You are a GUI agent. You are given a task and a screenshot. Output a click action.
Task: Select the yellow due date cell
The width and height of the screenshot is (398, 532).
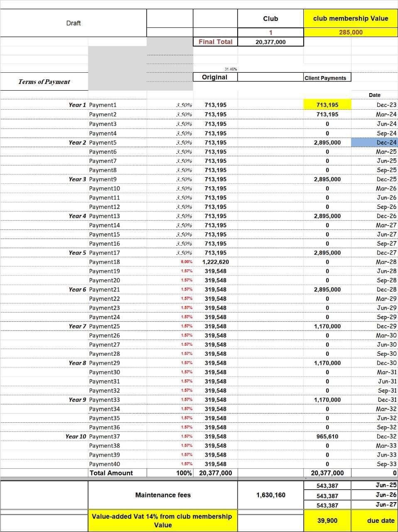pos(374,521)
